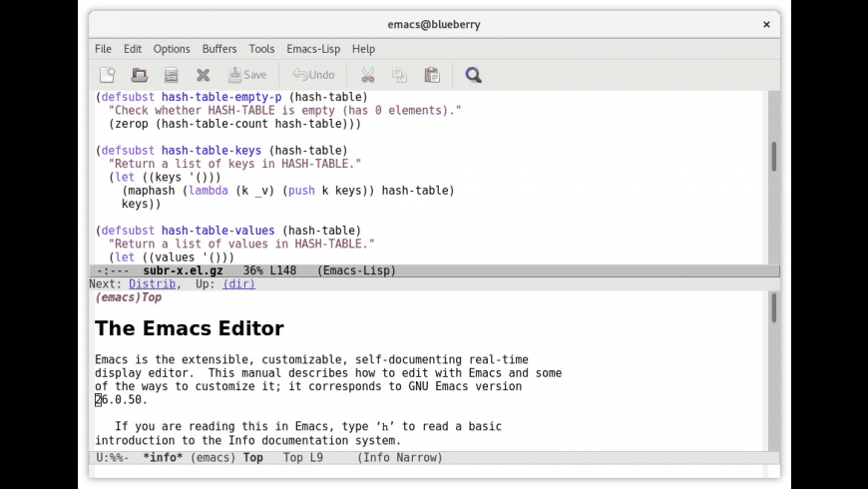Click the Save toolbar button
Image resolution: width=868 pixels, height=489 pixels.
click(247, 75)
